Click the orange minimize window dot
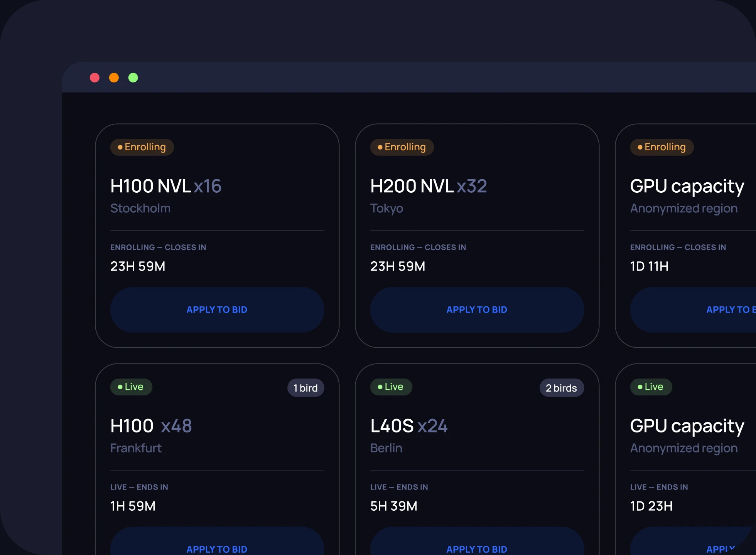 [114, 78]
